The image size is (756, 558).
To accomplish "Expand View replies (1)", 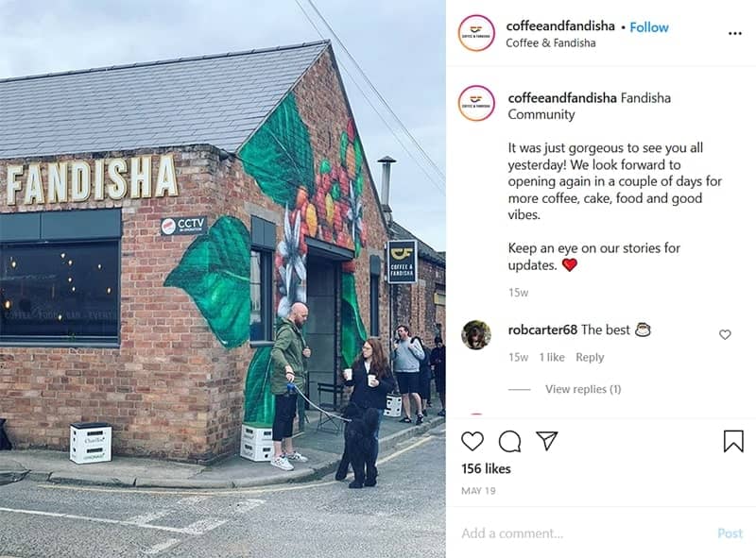I will pos(583,389).
